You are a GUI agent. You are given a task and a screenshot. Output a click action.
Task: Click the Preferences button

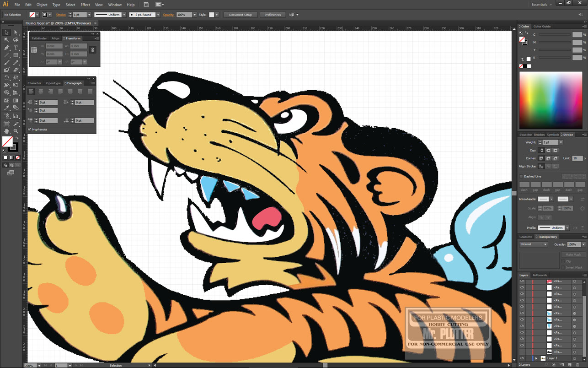tap(273, 15)
